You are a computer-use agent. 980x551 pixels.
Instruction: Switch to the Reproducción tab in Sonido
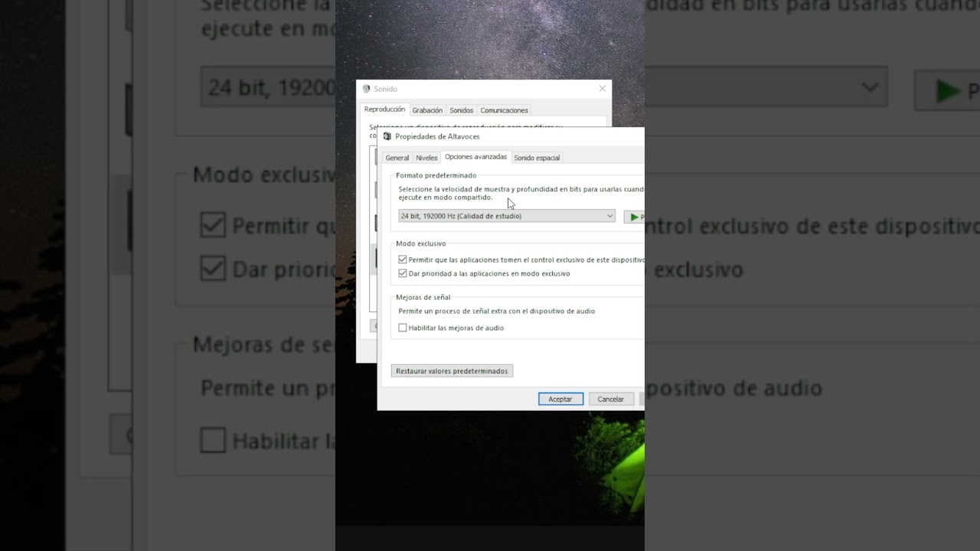click(x=384, y=109)
